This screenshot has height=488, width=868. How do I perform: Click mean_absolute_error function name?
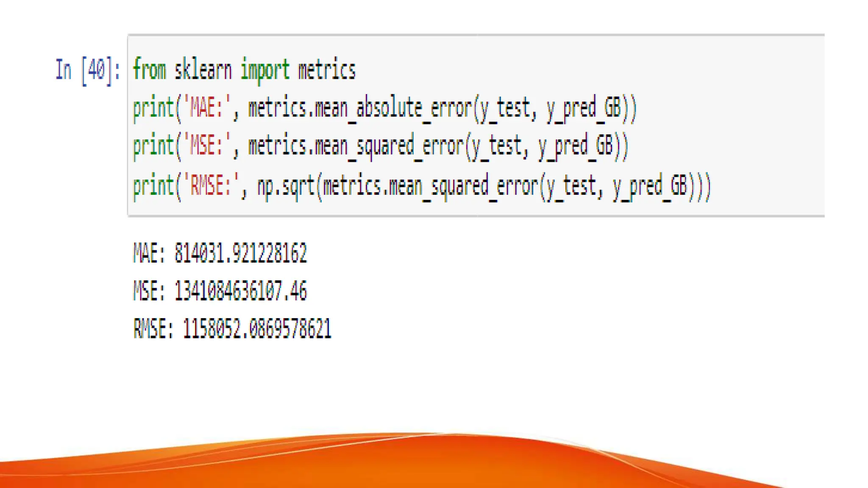click(x=393, y=108)
